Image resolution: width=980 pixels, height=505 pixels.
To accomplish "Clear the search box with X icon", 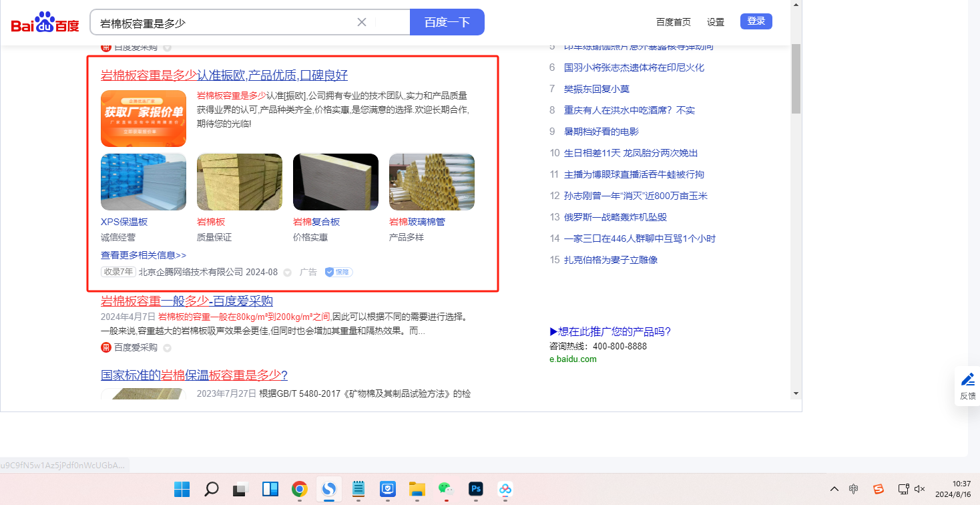I will [x=362, y=22].
